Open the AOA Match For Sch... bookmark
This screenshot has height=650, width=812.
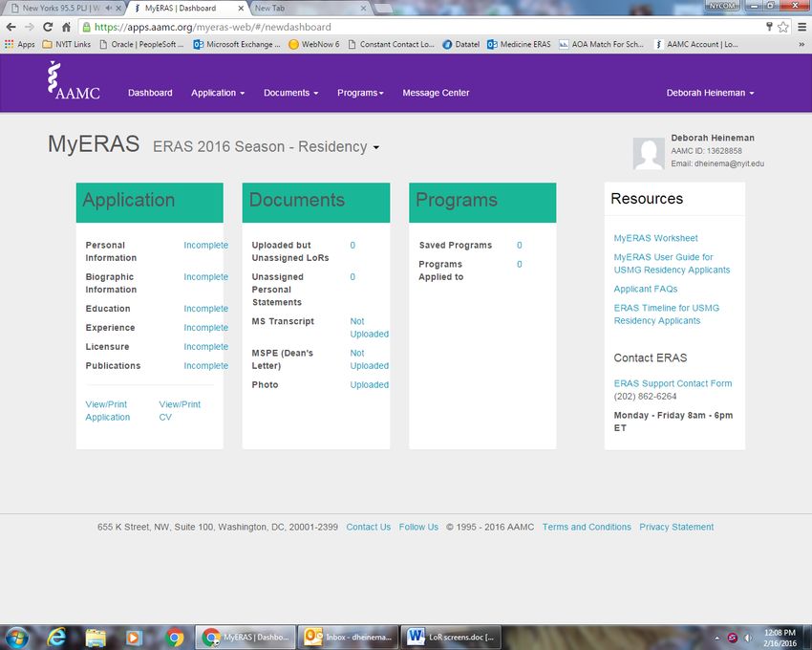click(x=601, y=45)
